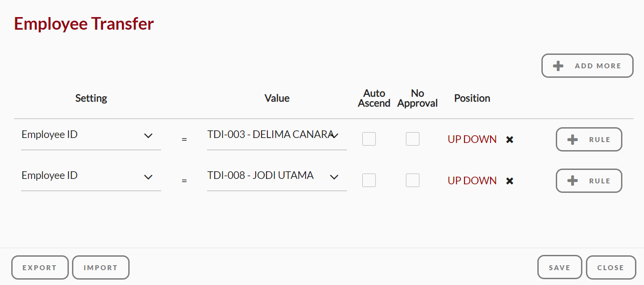644x285 pixels.
Task: Click the plus icon inside the second RULE button
Action: click(572, 181)
